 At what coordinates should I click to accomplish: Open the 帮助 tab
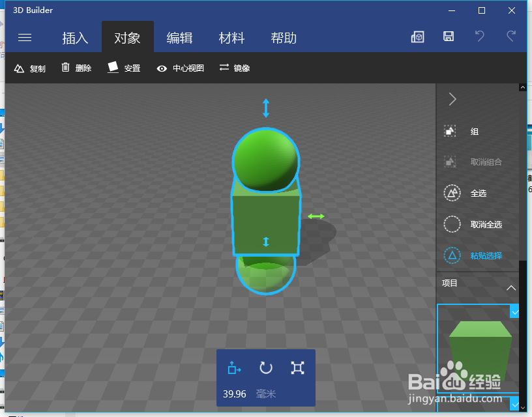point(284,38)
